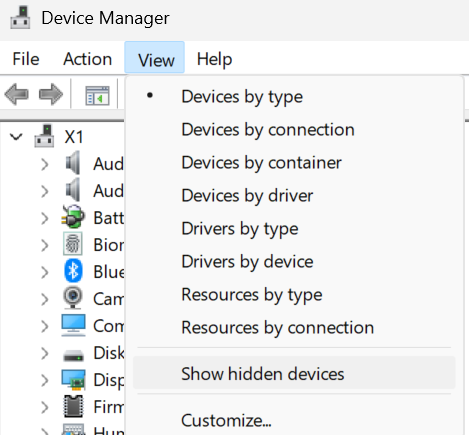Select the X1 computer name

pyautogui.click(x=74, y=137)
